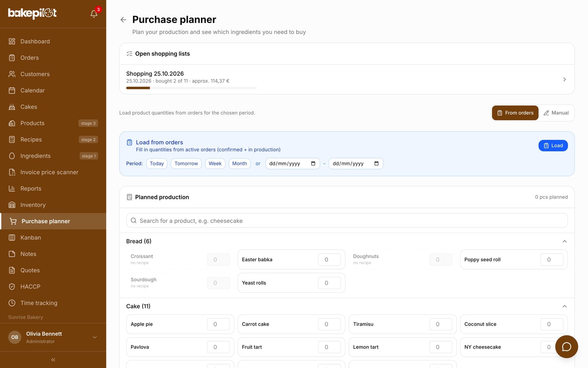588x368 pixels.
Task: Click Fruit tart quantity field
Action: coord(329,347)
